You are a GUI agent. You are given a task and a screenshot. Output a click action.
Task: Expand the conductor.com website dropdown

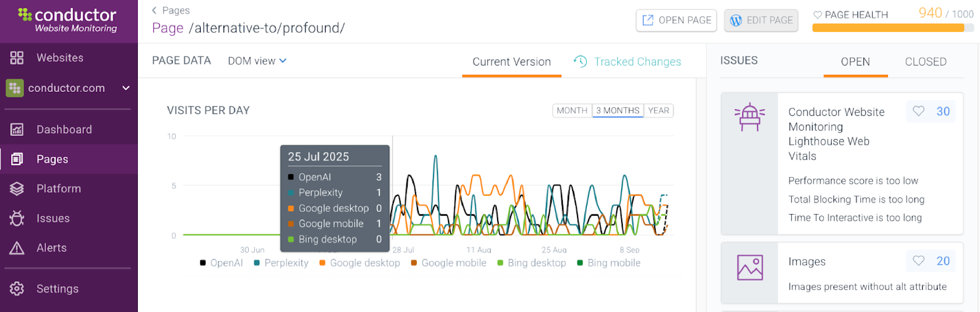(126, 88)
